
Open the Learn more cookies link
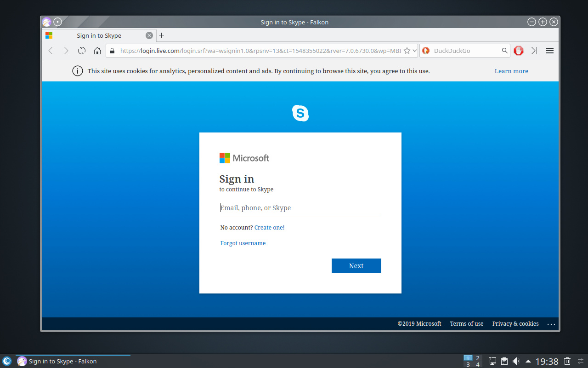[x=511, y=71]
